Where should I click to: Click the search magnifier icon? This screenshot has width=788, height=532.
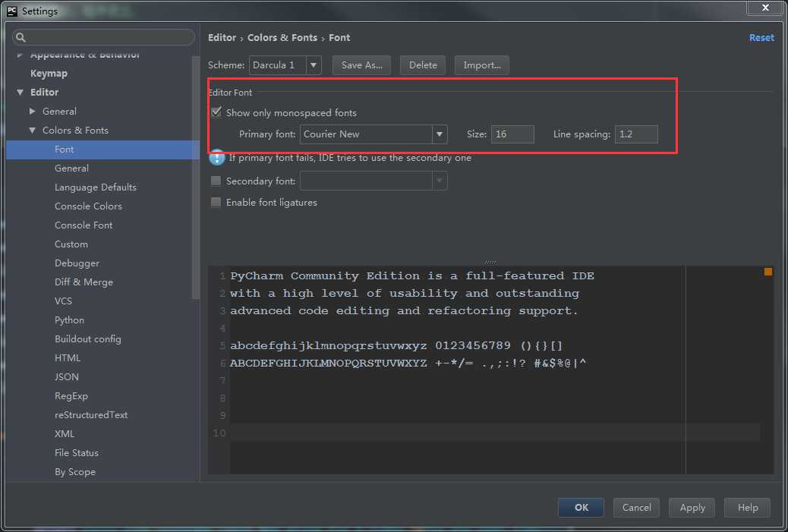(20, 37)
